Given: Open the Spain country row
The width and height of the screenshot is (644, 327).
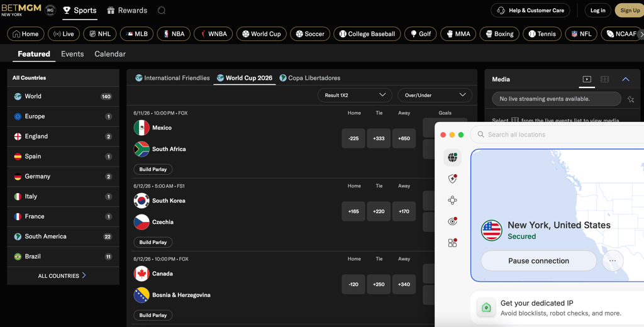Looking at the screenshot, I should pos(64,157).
